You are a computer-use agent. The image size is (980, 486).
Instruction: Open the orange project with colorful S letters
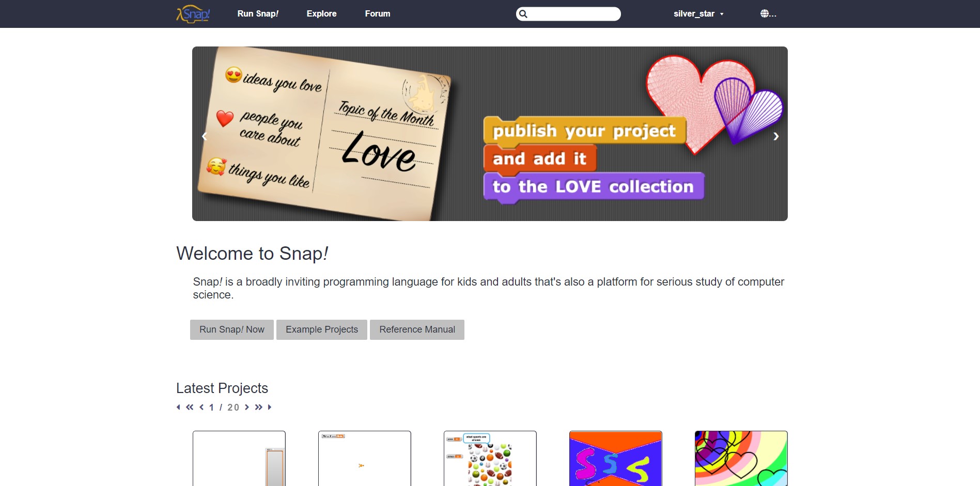pos(615,459)
